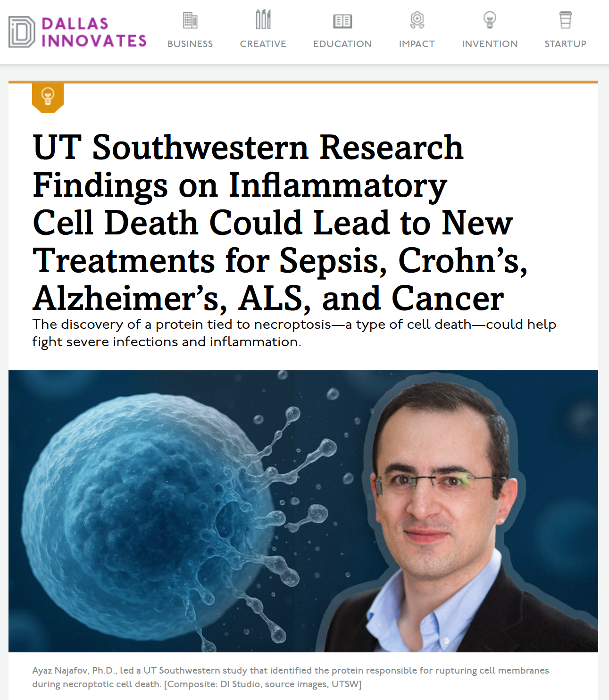The height and width of the screenshot is (700, 609).
Task: Click the Startup coffee cup icon
Action: (565, 20)
